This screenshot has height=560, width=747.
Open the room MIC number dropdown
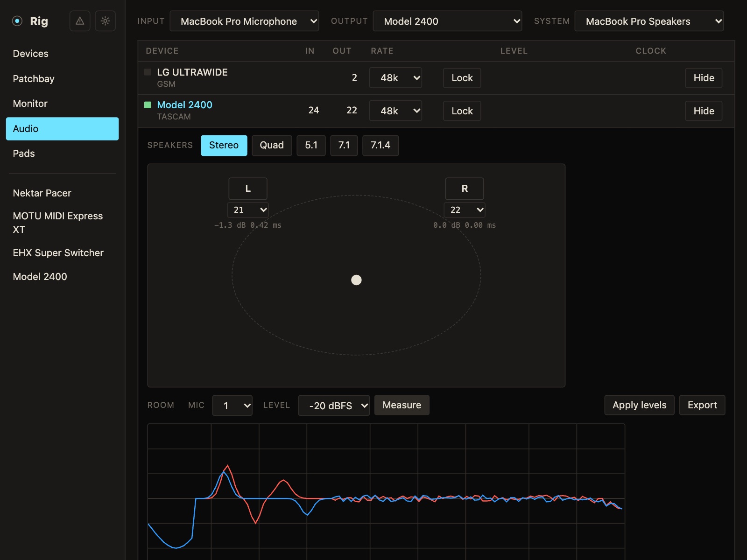[x=233, y=406]
